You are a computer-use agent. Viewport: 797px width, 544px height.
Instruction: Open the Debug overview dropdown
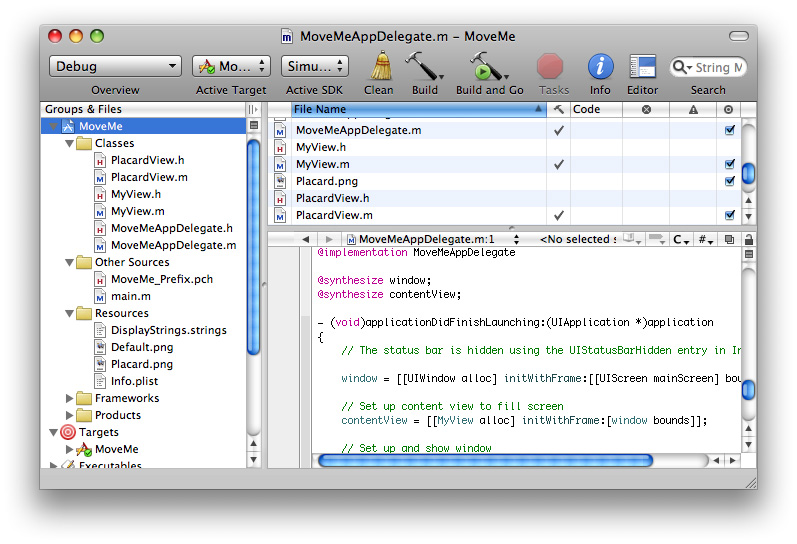tap(115, 67)
